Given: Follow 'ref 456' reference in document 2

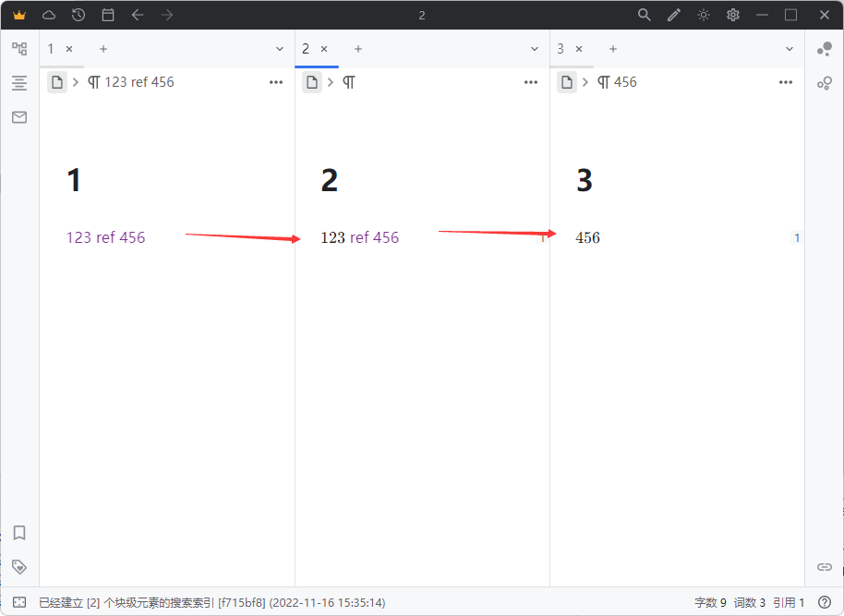Looking at the screenshot, I should [x=375, y=237].
